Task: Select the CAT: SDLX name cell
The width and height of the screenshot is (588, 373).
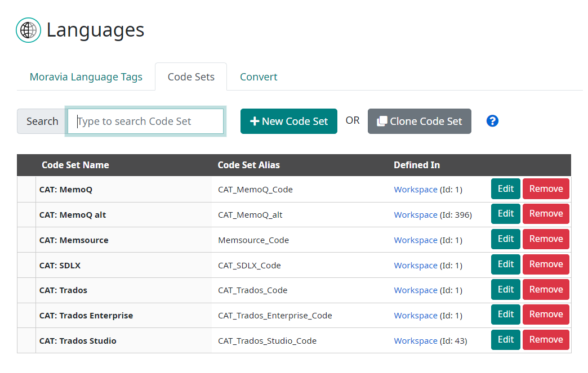Action: 124,266
